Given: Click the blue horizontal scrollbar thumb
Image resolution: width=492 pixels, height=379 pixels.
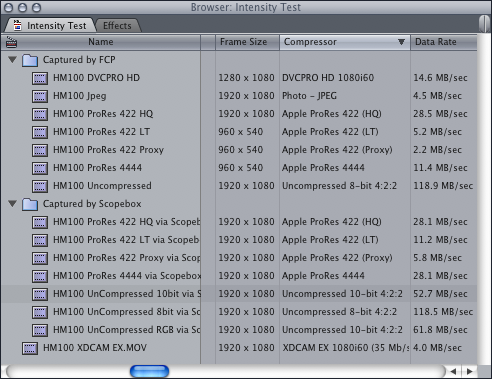Looking at the screenshot, I should pos(149,371).
